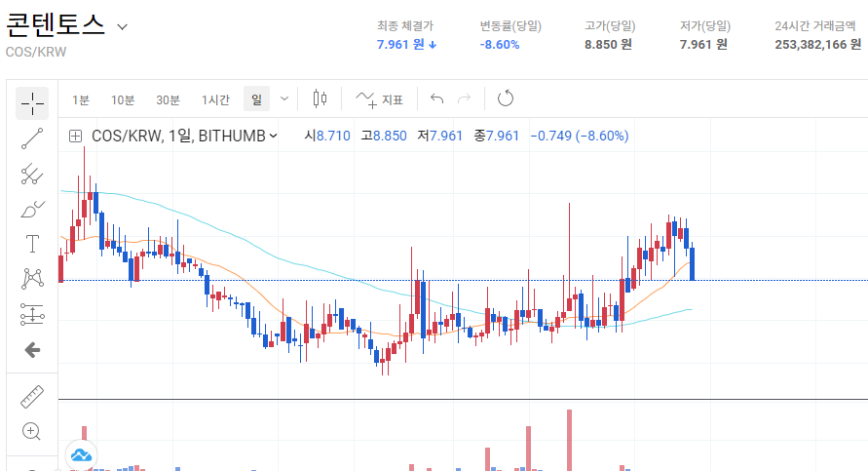868x471 pixels.
Task: Open COS/KRW BITHUMB symbol dropdown
Action: [x=184, y=136]
